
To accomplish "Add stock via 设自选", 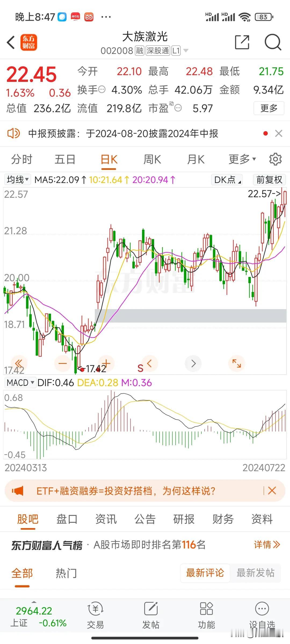I will pyautogui.click(x=262, y=615).
